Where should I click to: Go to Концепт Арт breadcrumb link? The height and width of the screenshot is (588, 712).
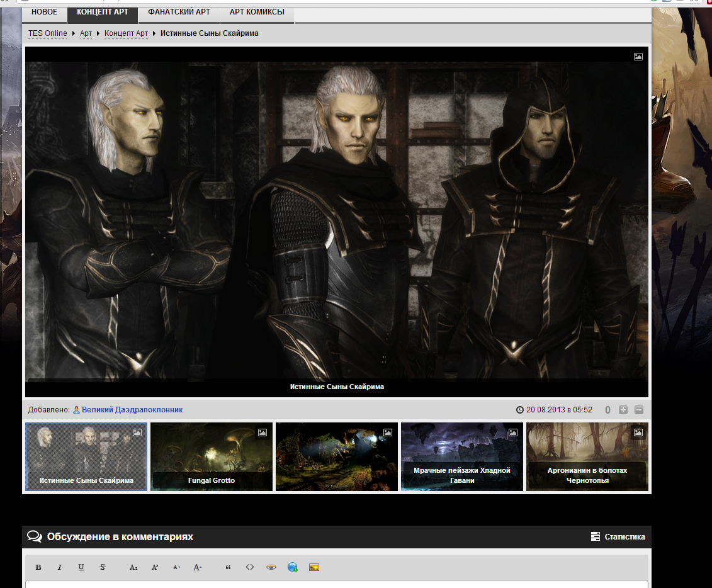point(127,33)
